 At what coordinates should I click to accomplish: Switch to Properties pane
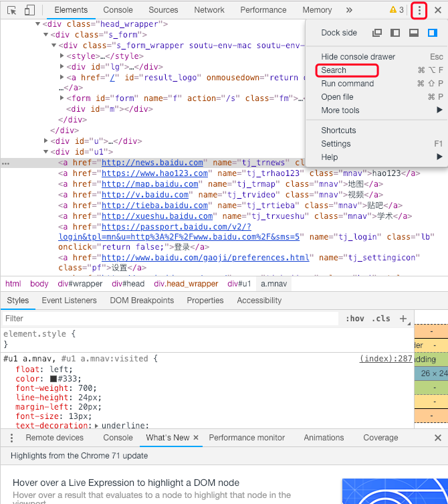pos(205,301)
